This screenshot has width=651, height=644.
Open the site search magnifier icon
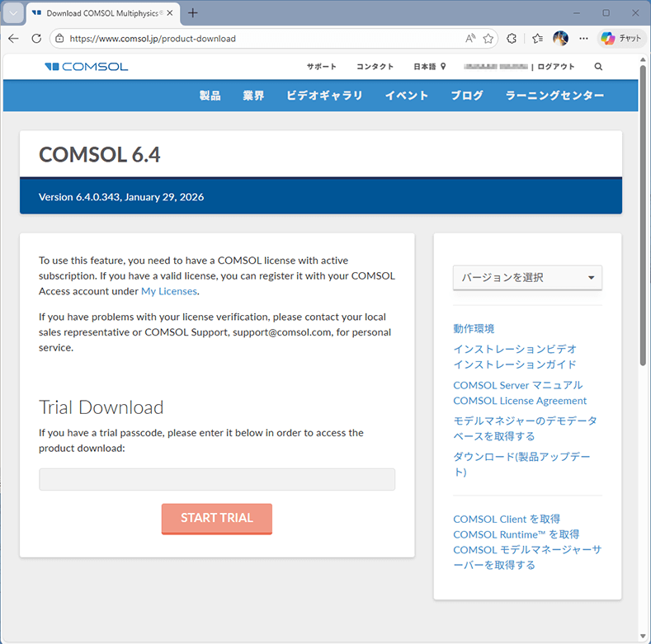[598, 67]
